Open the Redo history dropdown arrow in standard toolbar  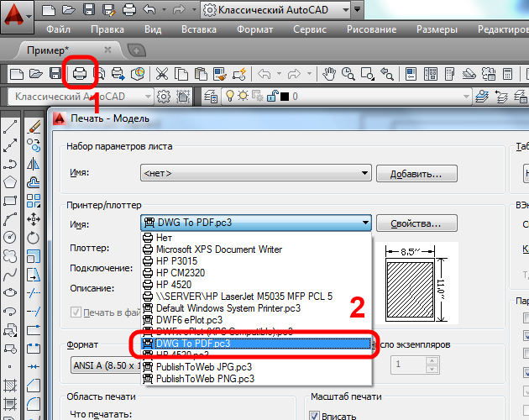(x=309, y=74)
